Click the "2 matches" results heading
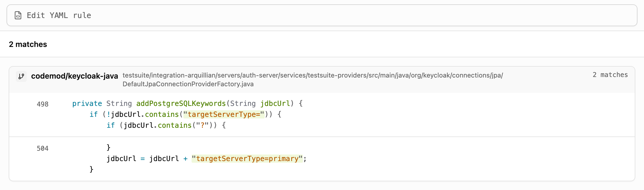Image resolution: width=644 pixels, height=190 pixels. click(28, 44)
